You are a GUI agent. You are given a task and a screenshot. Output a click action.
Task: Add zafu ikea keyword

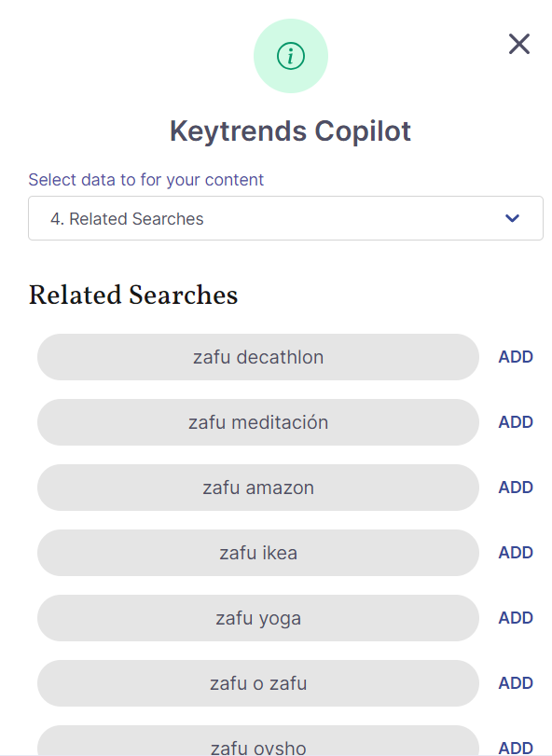(x=516, y=553)
